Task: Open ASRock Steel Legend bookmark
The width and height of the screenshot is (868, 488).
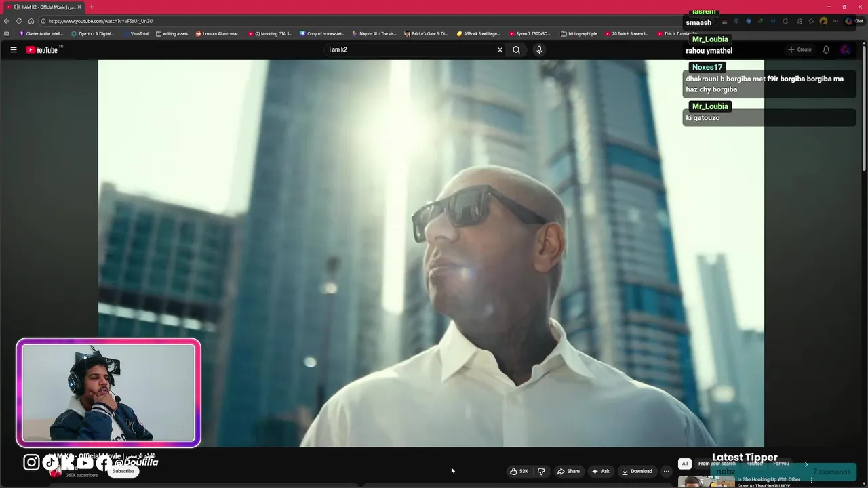Action: [478, 33]
